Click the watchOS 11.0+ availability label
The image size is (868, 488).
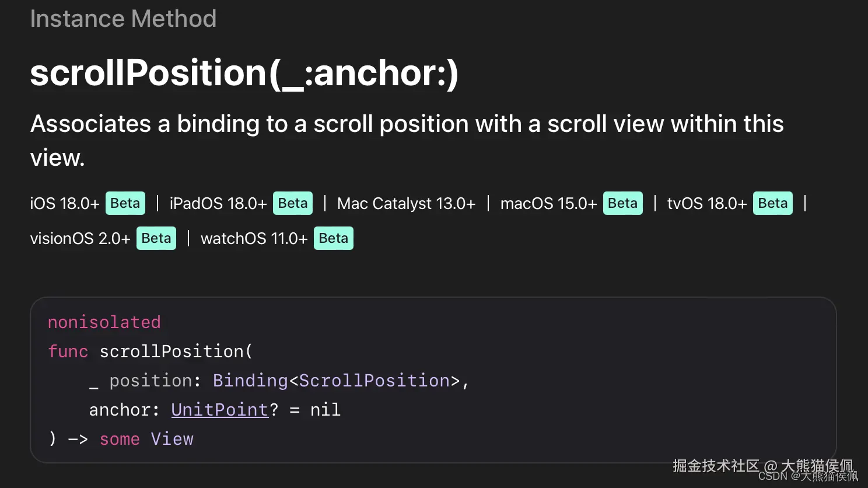(x=254, y=238)
